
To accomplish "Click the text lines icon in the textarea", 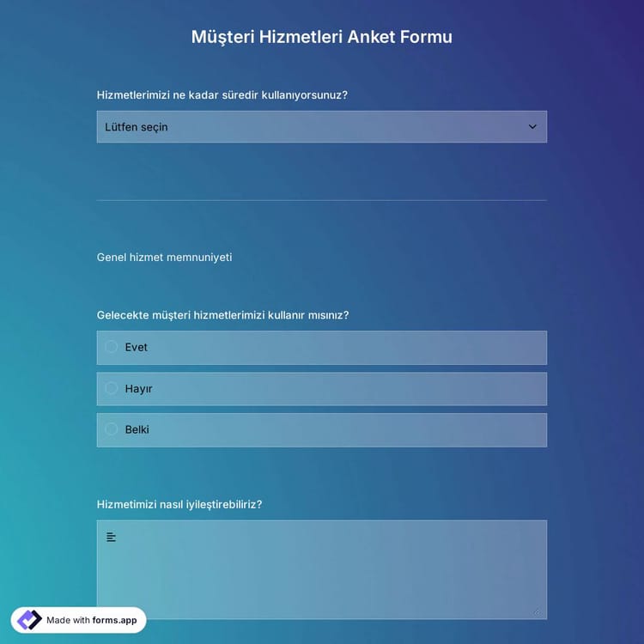I will pos(111,538).
